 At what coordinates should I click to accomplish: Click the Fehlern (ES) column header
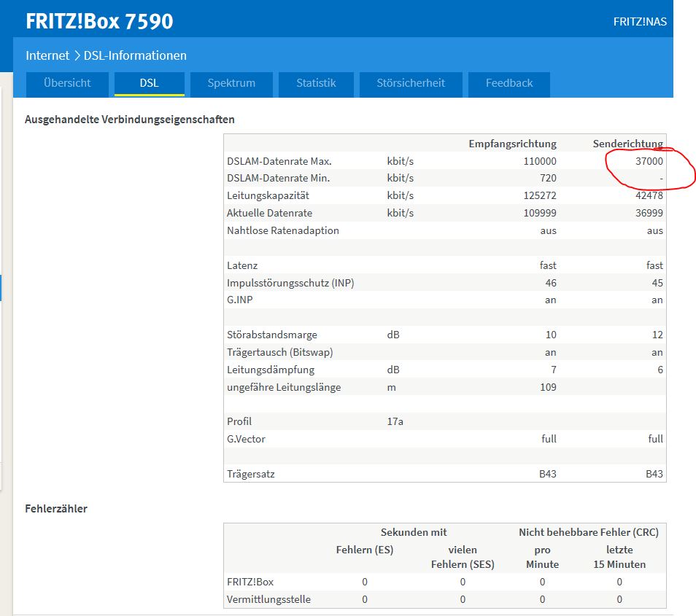(365, 550)
